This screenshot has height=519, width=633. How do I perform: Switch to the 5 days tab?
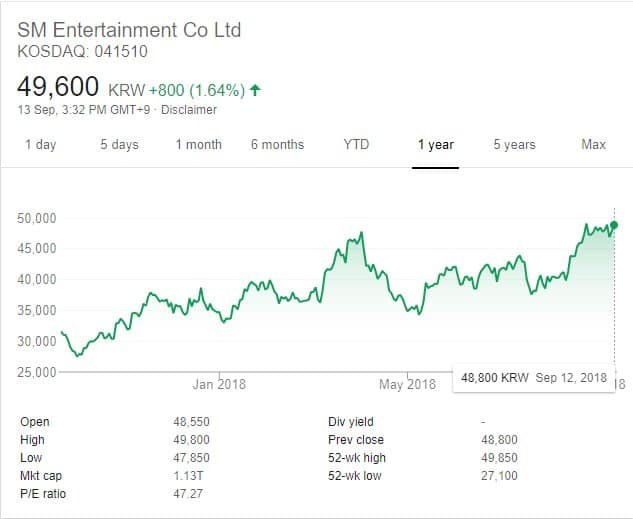point(119,144)
